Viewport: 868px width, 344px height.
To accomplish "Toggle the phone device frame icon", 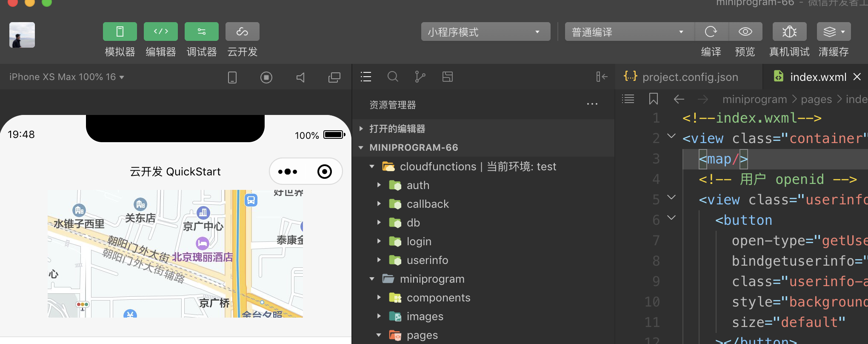I will click(x=232, y=77).
